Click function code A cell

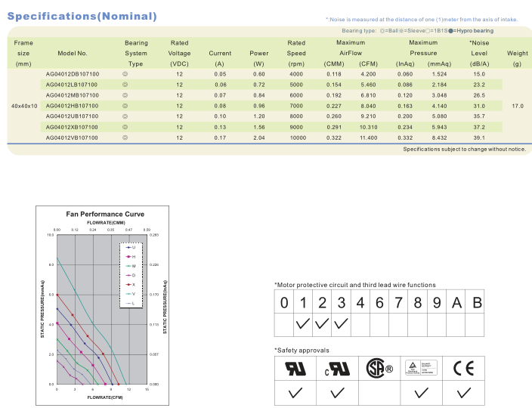coord(456,302)
